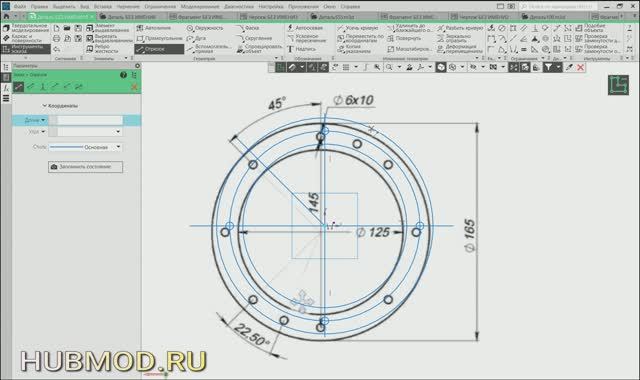Open the Стиль Основная line style dropdown

pos(85,147)
